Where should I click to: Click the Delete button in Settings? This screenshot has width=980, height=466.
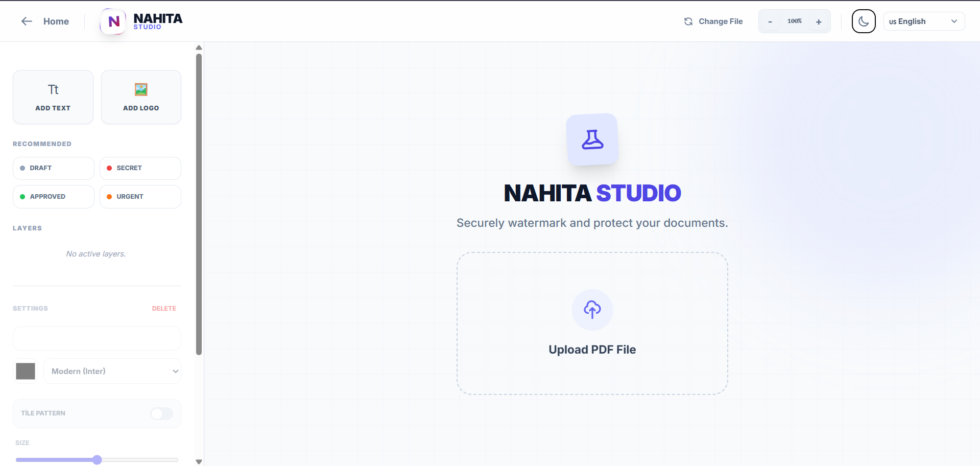164,308
